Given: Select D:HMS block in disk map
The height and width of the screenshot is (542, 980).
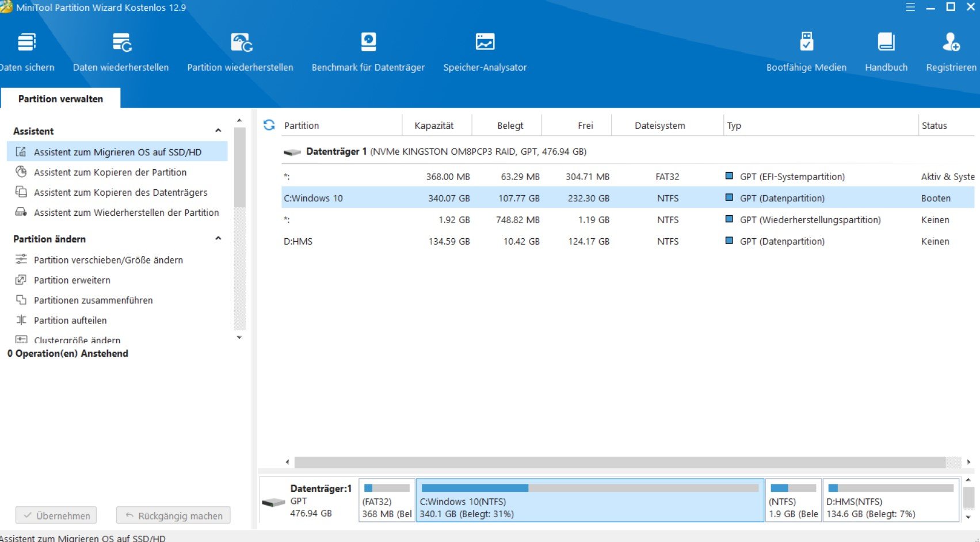Looking at the screenshot, I should (891, 500).
